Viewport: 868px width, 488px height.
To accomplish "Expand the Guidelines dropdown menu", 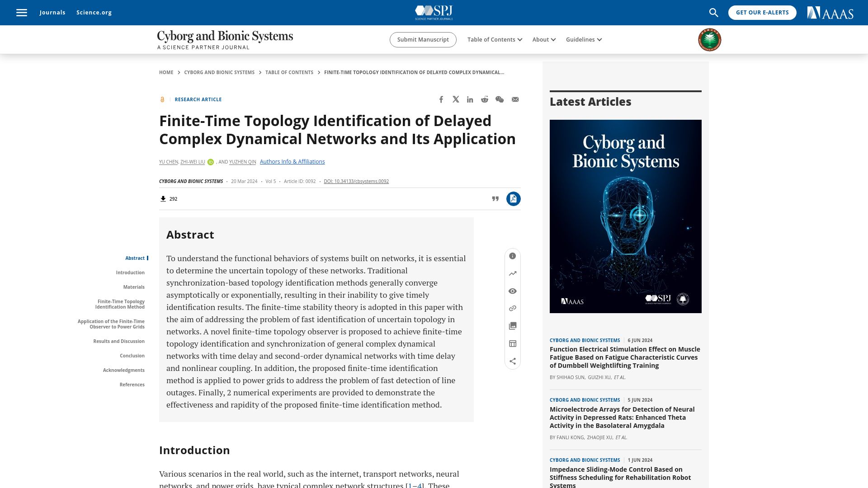I will [584, 40].
